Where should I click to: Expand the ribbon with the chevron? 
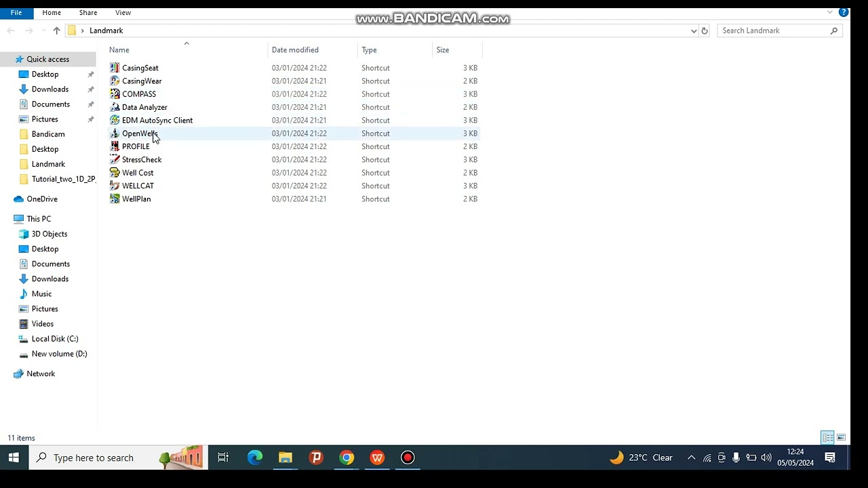coord(830,12)
